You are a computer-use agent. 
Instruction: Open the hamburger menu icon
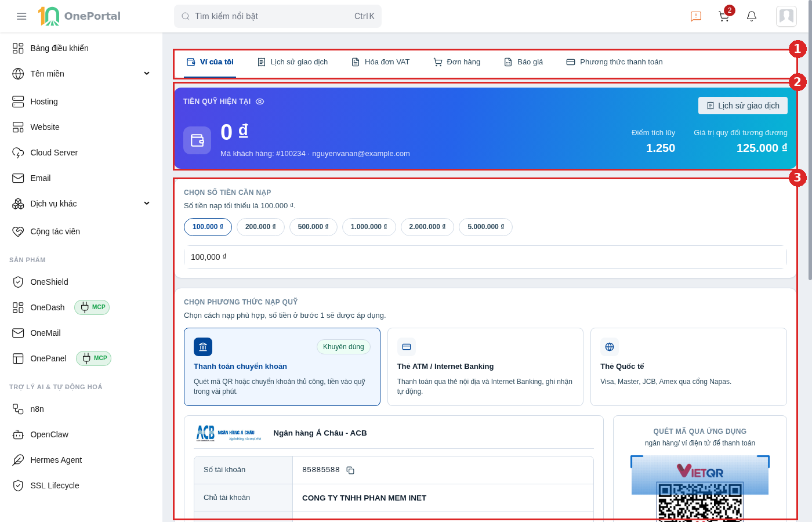click(x=21, y=16)
